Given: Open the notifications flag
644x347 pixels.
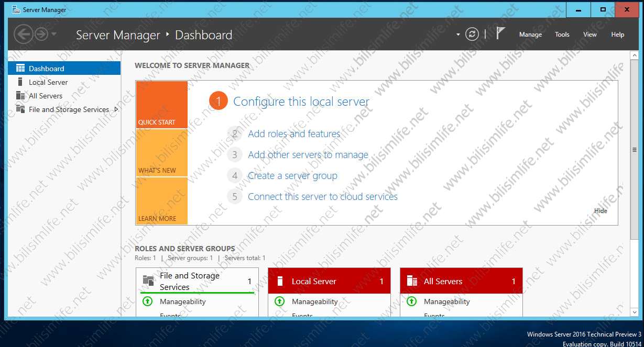Looking at the screenshot, I should click(x=500, y=34).
